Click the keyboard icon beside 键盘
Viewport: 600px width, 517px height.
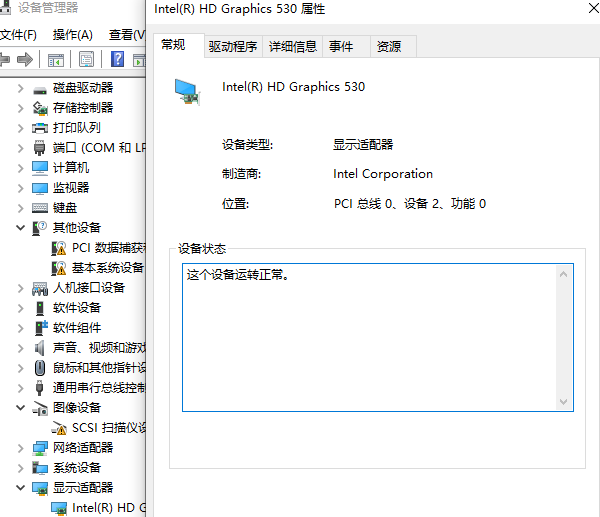pos(40,208)
